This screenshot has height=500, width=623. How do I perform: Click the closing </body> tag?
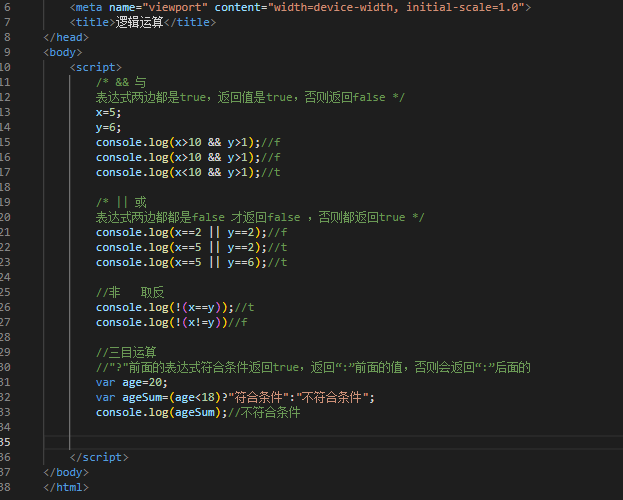[x=66, y=473]
